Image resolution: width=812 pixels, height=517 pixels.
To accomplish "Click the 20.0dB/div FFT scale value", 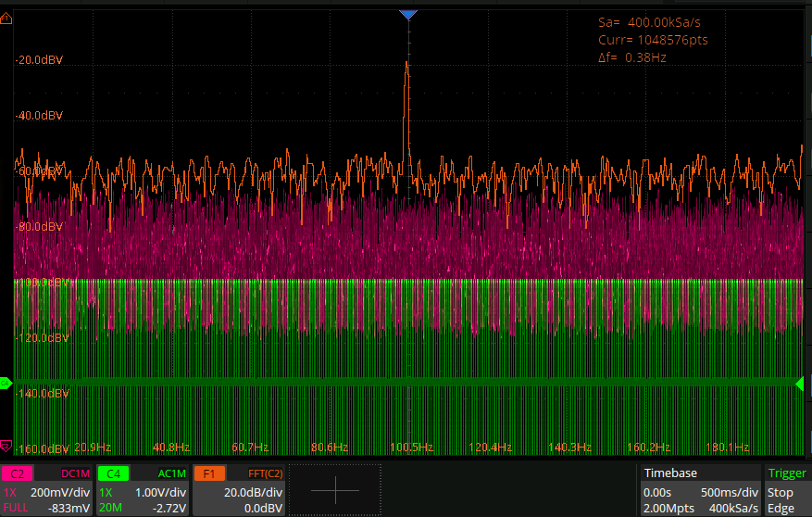I will tap(253, 493).
